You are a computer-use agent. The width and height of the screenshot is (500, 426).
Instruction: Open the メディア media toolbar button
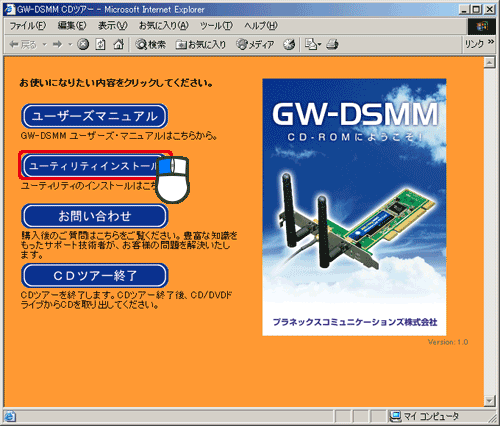[255, 44]
